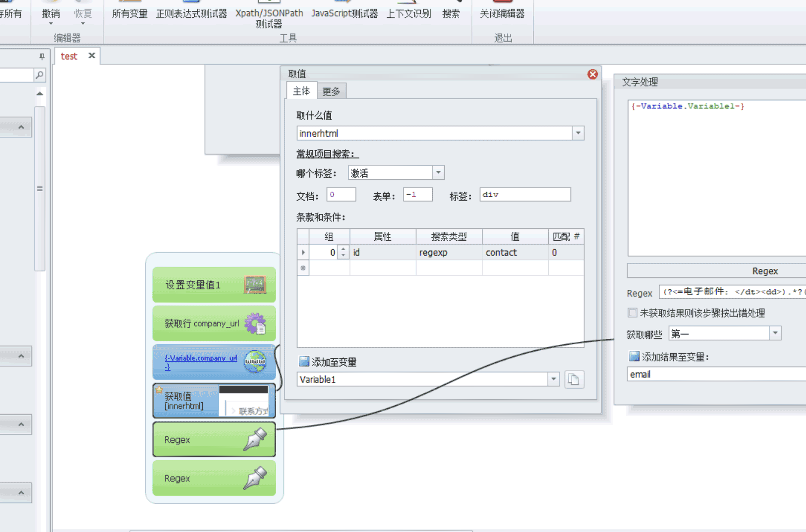The image size is (806, 532).
Task: Click the pin icon on the left panel
Action: 42,56
